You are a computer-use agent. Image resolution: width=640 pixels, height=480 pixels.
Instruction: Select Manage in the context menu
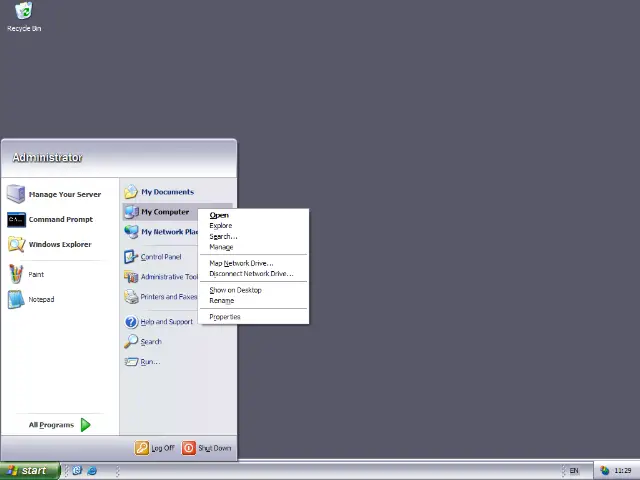[253, 247]
